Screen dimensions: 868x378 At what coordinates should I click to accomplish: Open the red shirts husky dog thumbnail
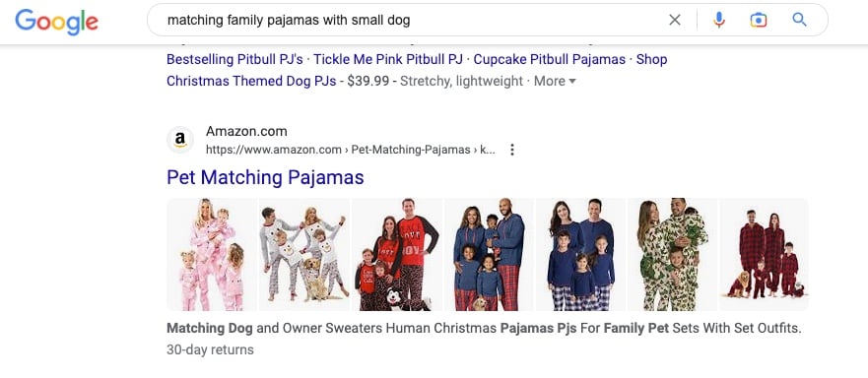coord(396,254)
